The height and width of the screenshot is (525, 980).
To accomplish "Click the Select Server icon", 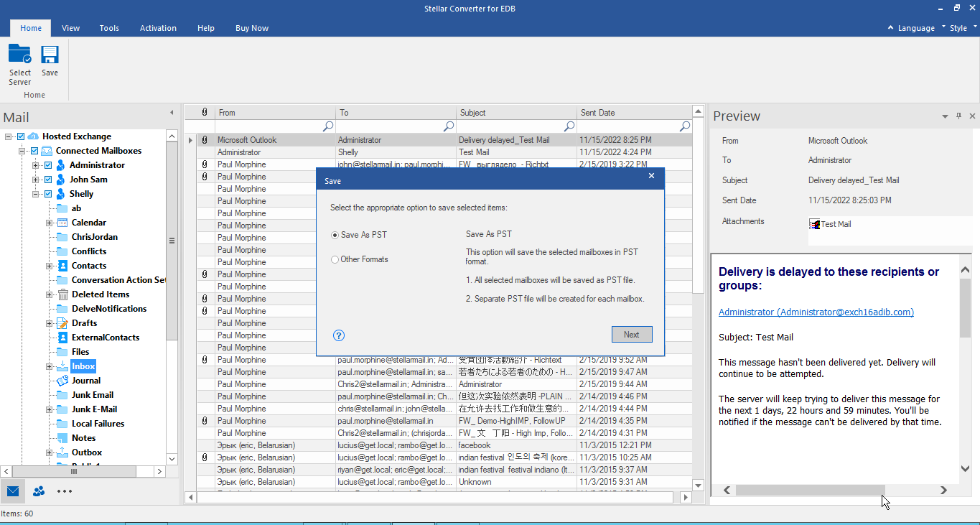I will tap(20, 55).
